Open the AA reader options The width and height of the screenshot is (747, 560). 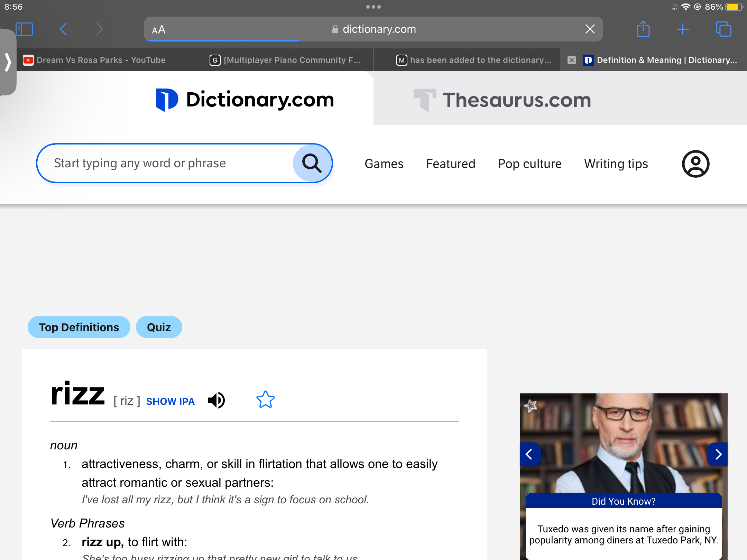coord(159,30)
